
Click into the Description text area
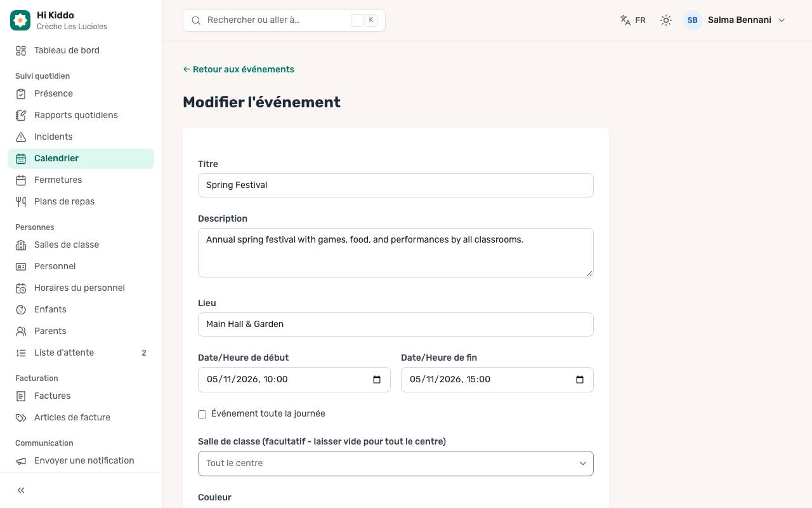396,253
